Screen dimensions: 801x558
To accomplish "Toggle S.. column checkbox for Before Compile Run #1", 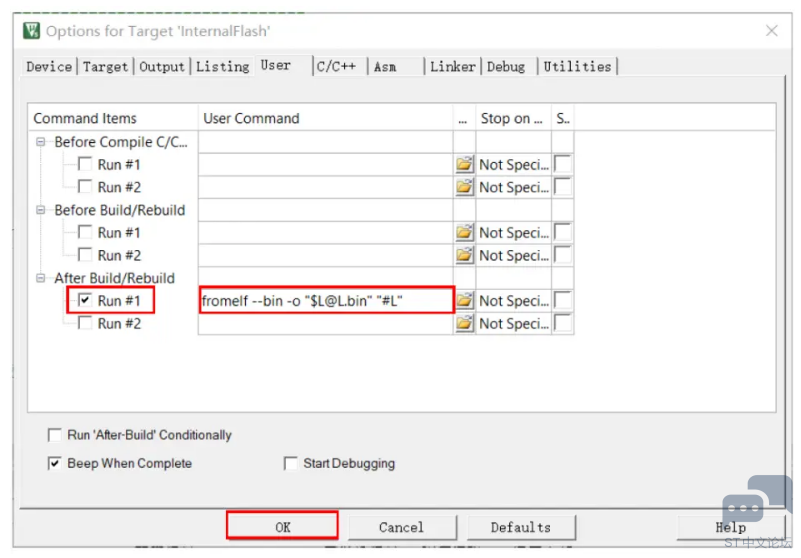I will [x=562, y=165].
